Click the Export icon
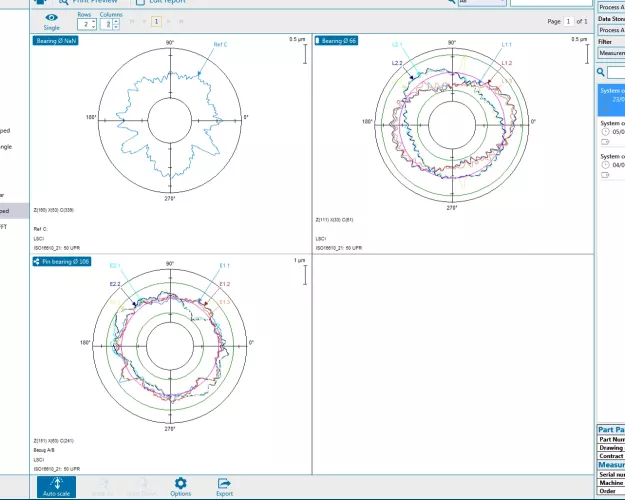Viewport: 625px width, 500px height. coord(224,485)
